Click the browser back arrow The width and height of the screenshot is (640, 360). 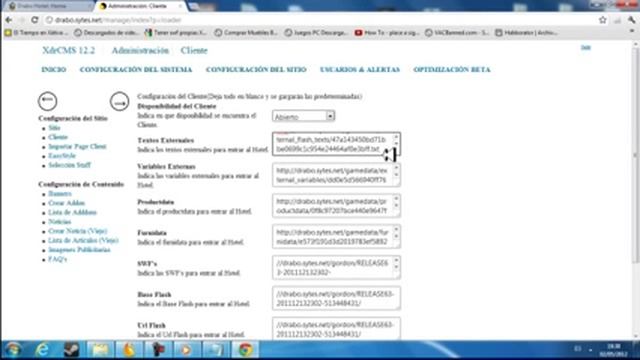[9, 20]
